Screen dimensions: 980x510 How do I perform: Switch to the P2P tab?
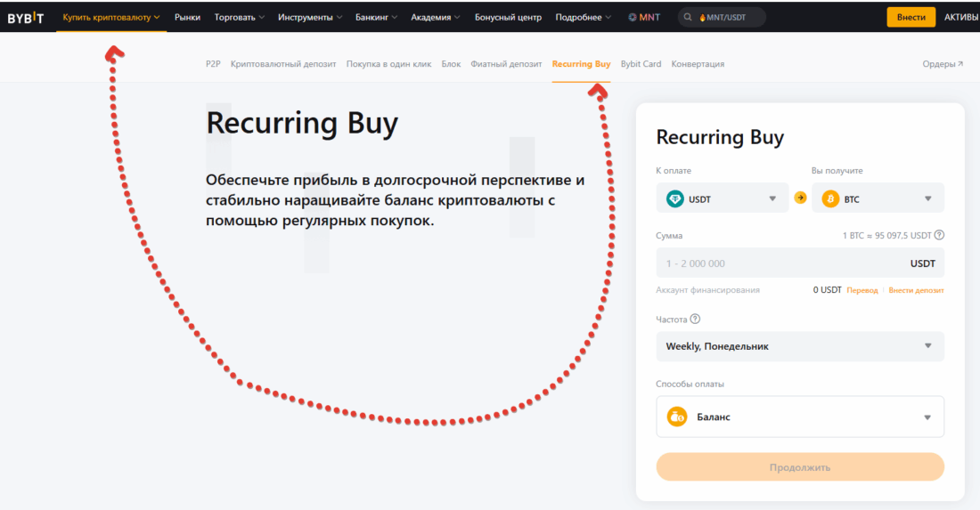[213, 64]
